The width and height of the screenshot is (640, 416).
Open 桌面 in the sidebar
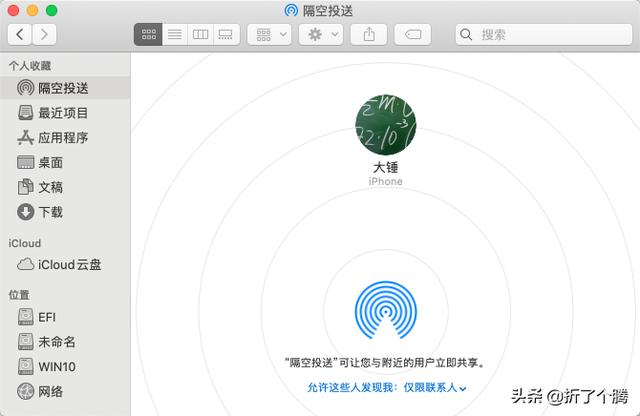coord(65,162)
